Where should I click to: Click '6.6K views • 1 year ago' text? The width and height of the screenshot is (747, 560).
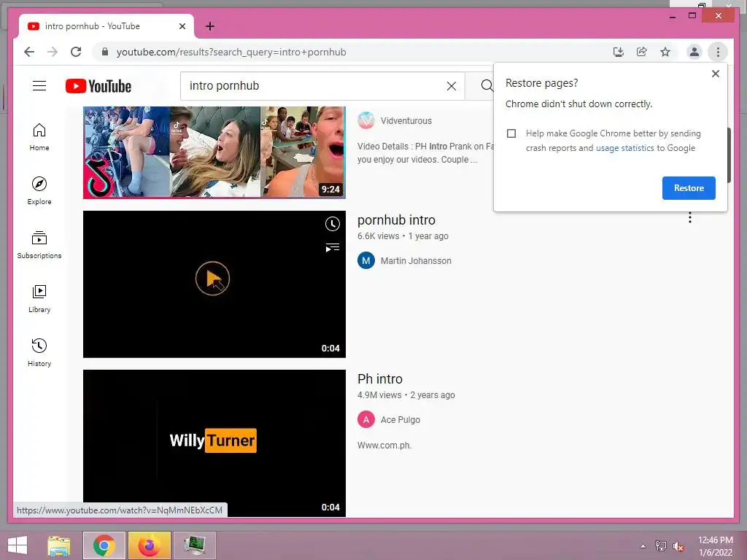coord(403,236)
